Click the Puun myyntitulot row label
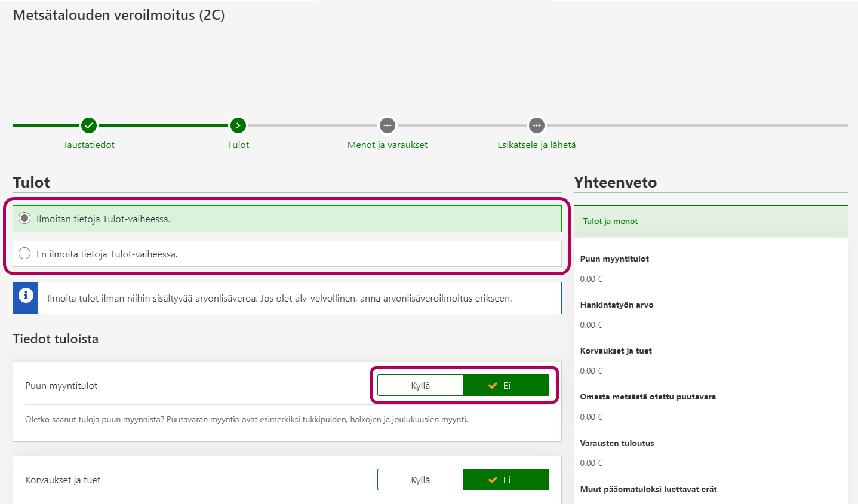This screenshot has height=504, width=858. (61, 386)
